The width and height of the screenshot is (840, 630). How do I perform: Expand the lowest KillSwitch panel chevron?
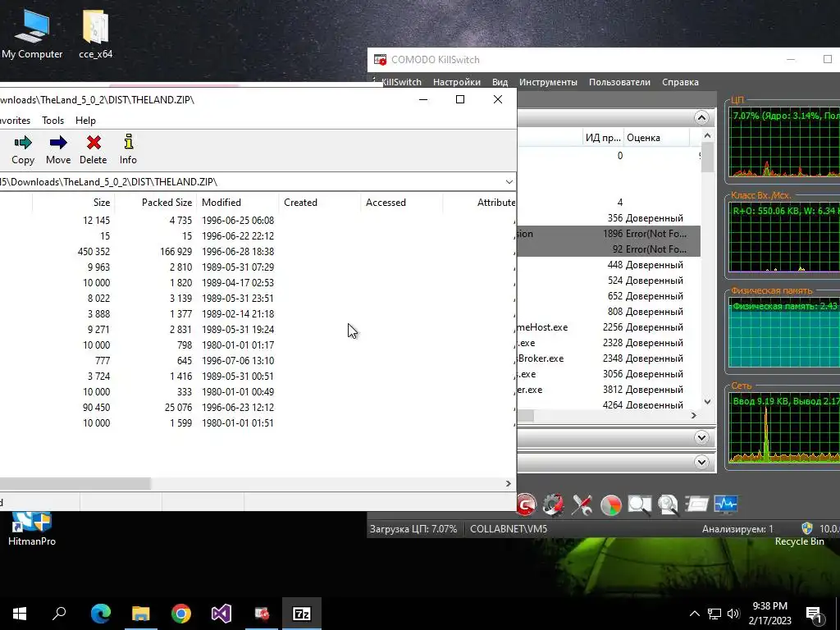[701, 462]
